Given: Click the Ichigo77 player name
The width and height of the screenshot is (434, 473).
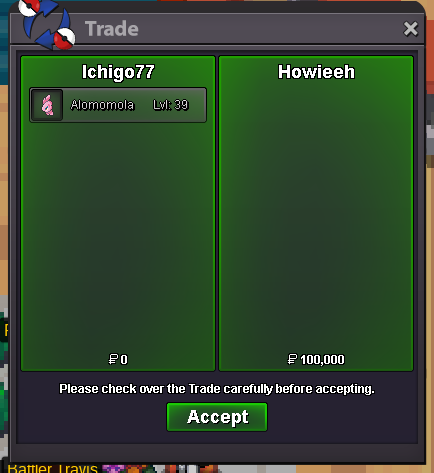Looking at the screenshot, I should click(x=118, y=72).
